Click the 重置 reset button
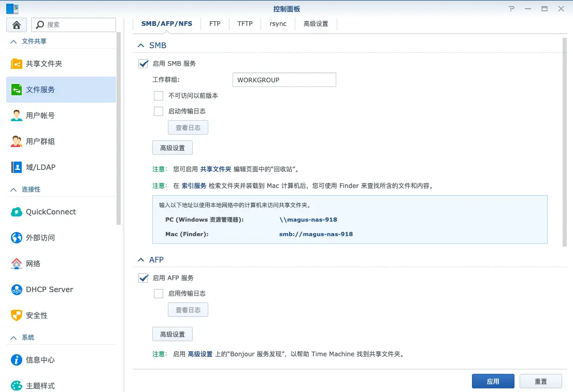This screenshot has height=392, width=573. pos(541,382)
